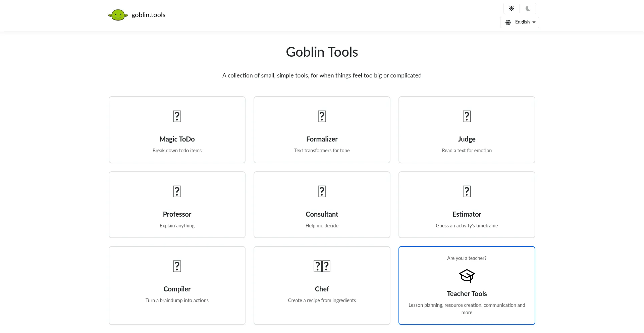
Task: Click the 'A collection of small, simple tools' tagline
Action: [322, 75]
